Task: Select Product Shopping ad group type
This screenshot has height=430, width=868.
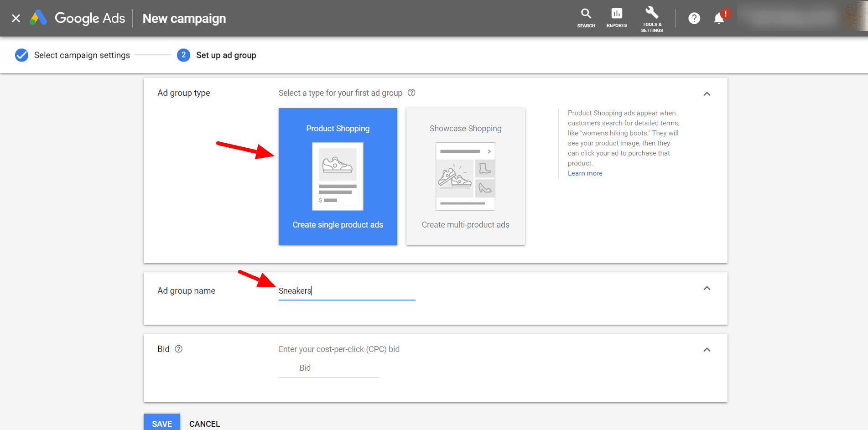Action: point(338,176)
